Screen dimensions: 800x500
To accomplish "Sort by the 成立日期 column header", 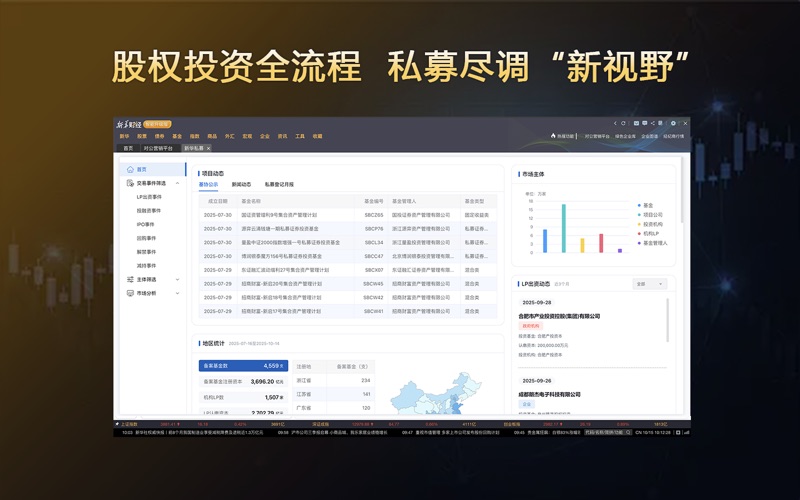I will coord(218,202).
